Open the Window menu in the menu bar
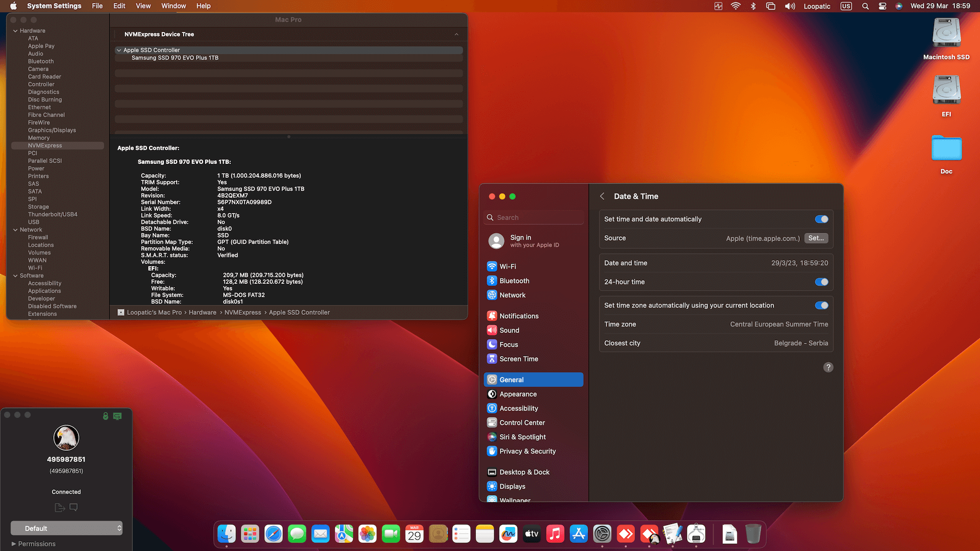 (x=173, y=6)
